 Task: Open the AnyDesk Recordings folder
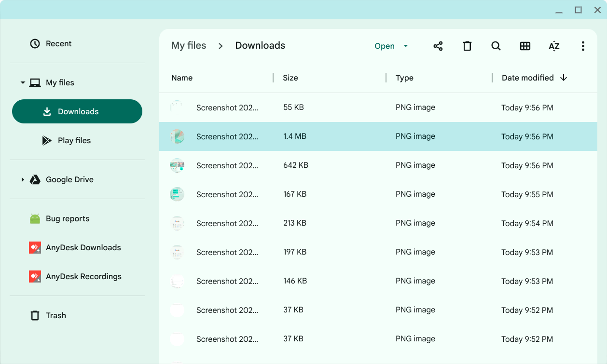(83, 276)
